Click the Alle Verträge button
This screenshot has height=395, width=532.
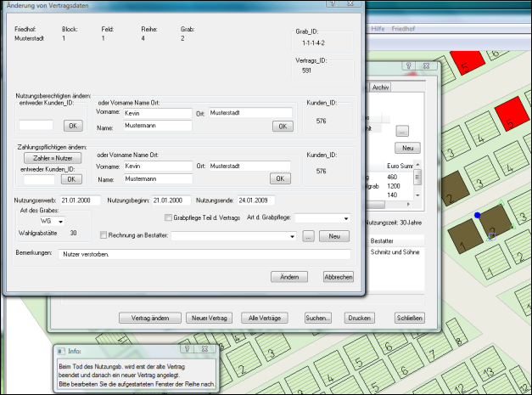265,318
